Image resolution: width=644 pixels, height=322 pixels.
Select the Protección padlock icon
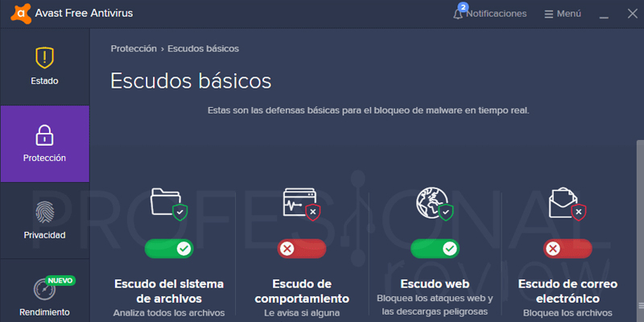(44, 135)
